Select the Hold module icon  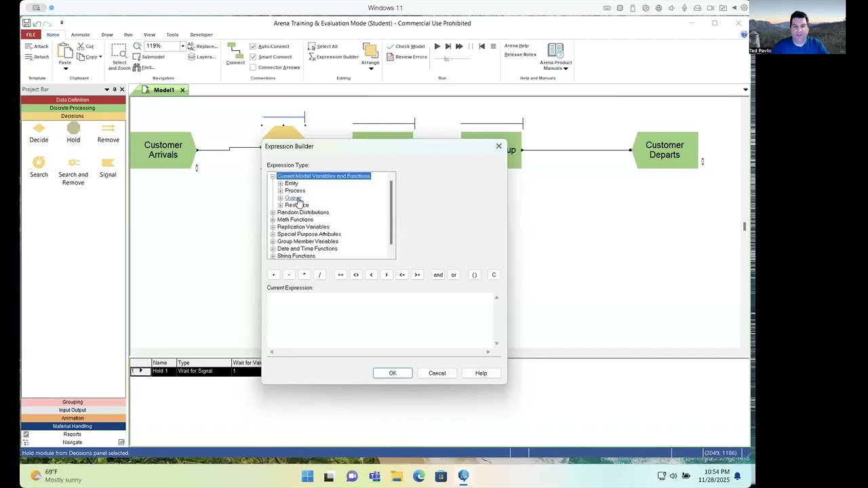(x=73, y=128)
